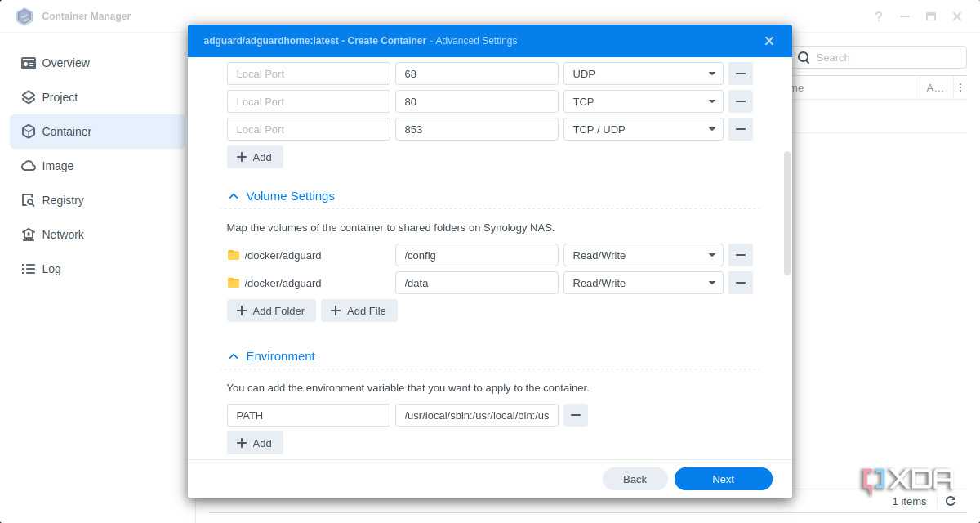Minimize the Container Manager window

tap(905, 16)
